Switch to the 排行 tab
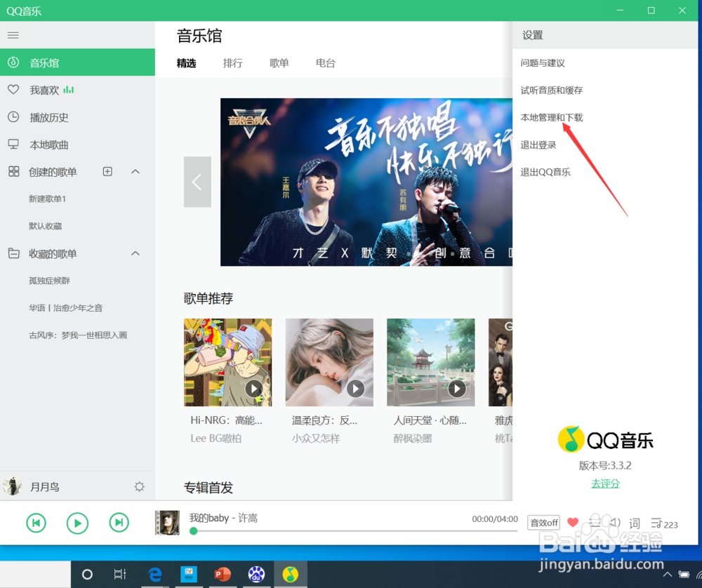The image size is (702, 588). point(233,63)
